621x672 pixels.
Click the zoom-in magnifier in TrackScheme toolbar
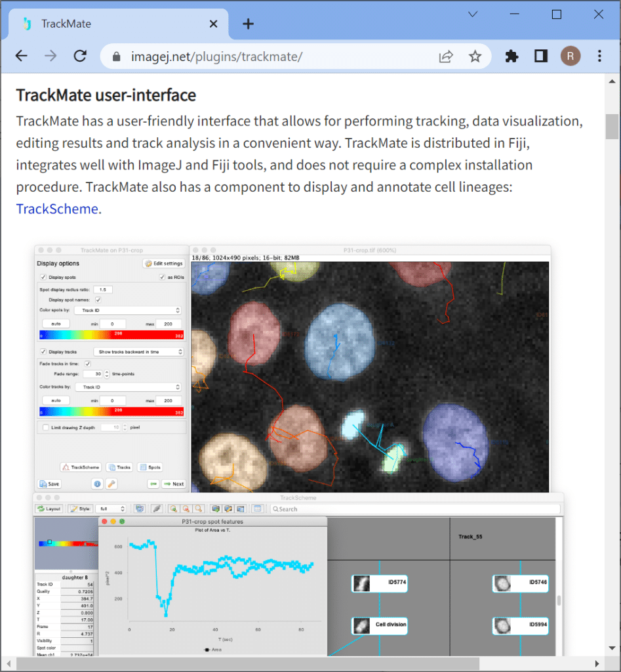(x=173, y=509)
